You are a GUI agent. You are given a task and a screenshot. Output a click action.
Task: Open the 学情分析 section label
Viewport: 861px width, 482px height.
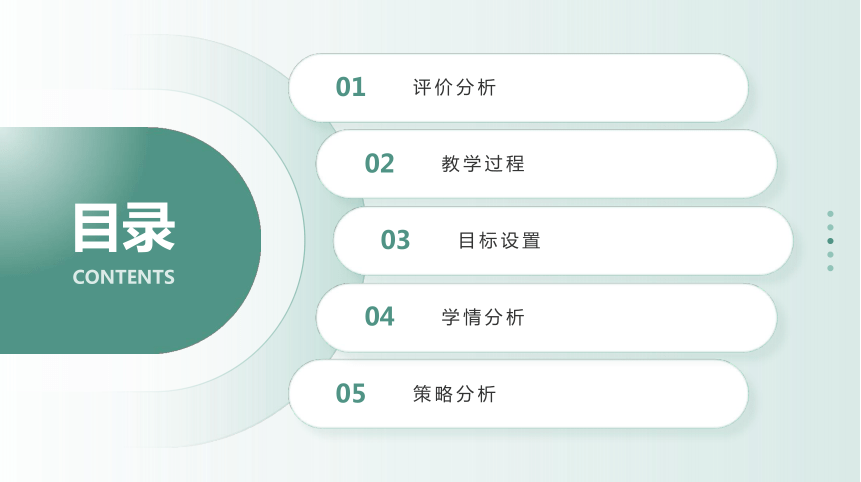[483, 317]
